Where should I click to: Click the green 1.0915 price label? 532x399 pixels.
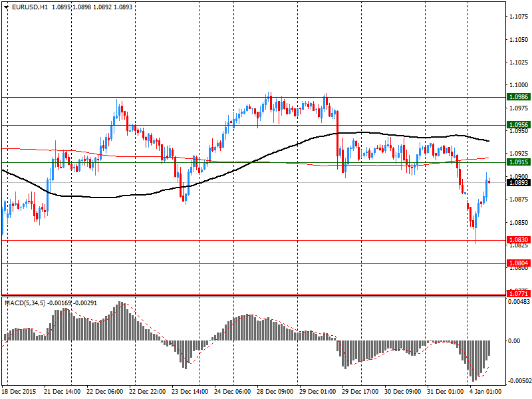519,162
